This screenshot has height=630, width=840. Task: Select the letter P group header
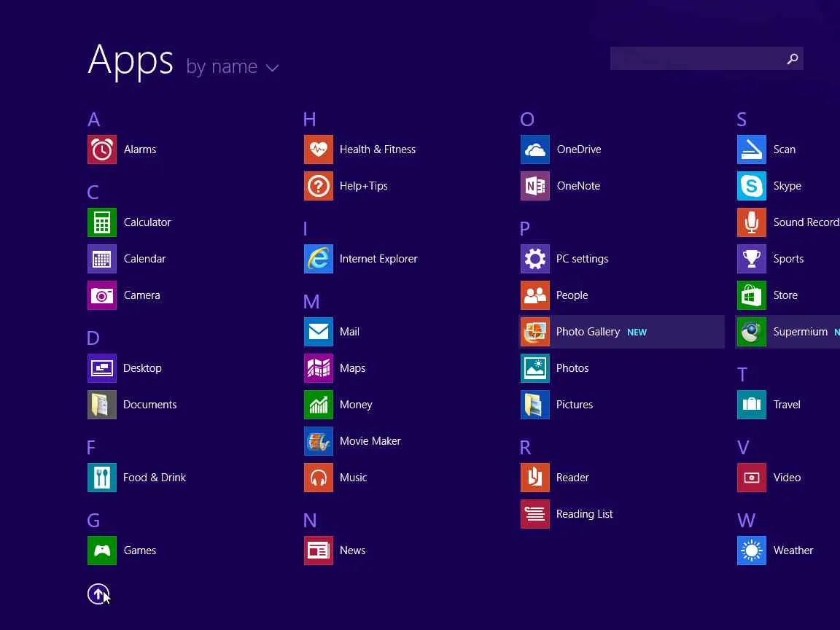click(524, 229)
